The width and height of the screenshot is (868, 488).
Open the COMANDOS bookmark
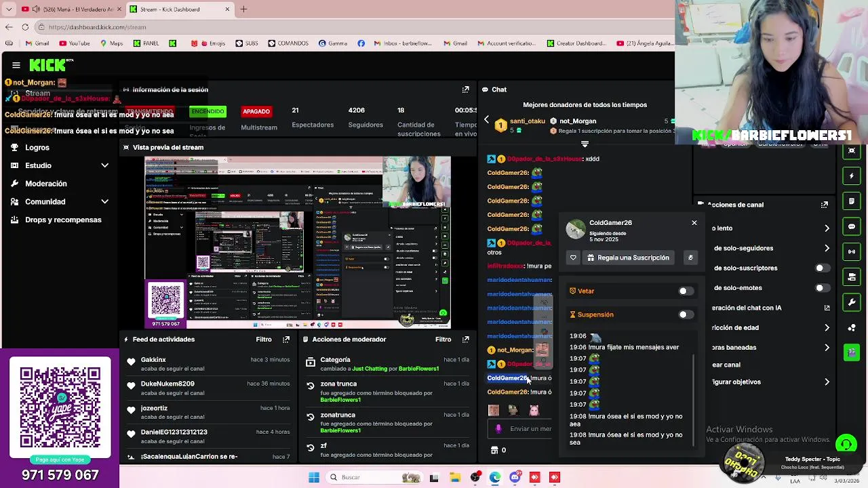point(288,43)
